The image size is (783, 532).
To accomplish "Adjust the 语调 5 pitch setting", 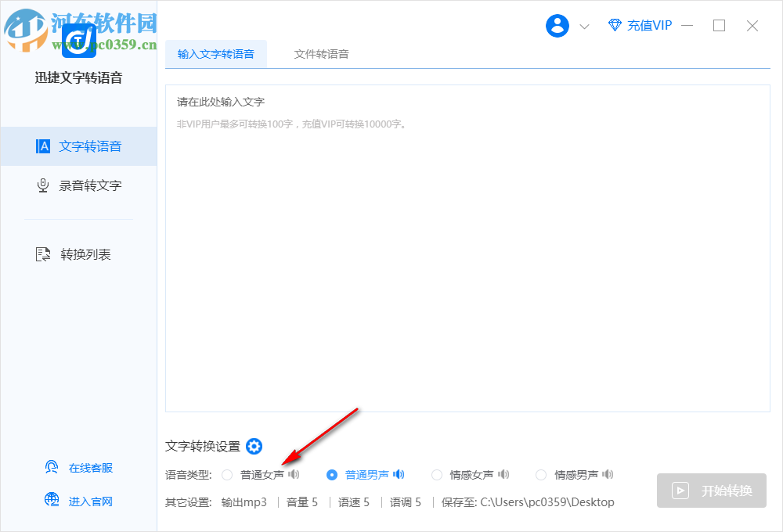I will (405, 501).
